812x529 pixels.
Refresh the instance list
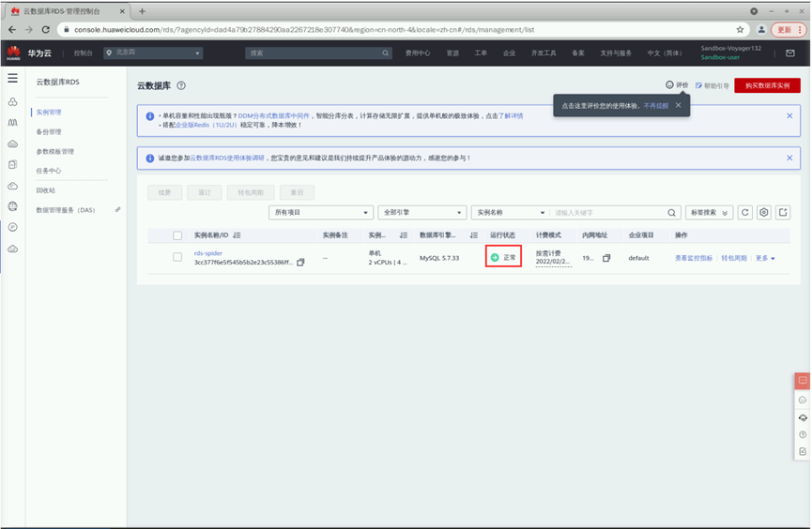745,212
